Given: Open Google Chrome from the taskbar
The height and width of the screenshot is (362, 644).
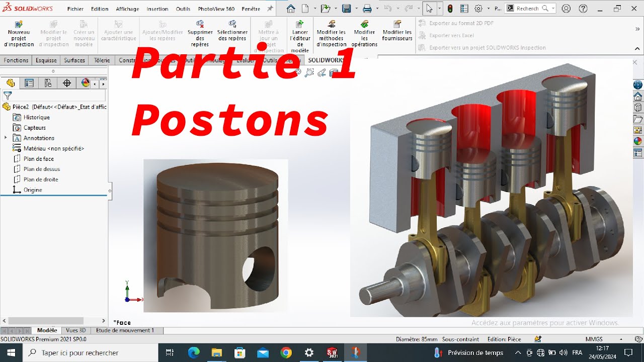Looking at the screenshot, I should pos(286,353).
